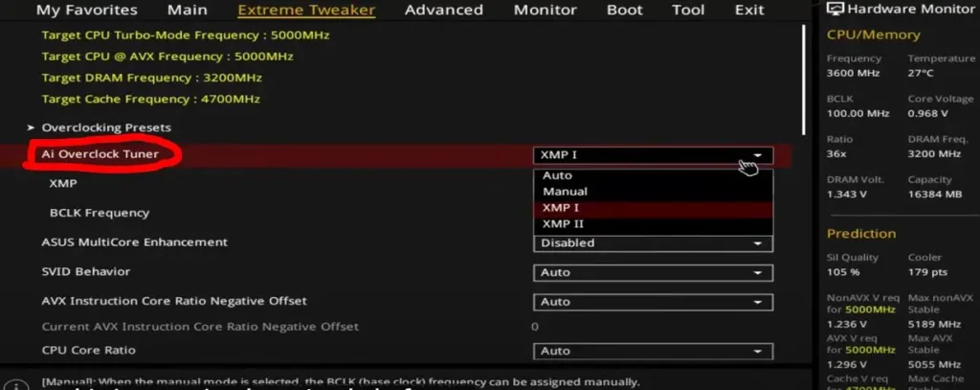
Task: Click the 16384 MB capacity value
Action: click(934, 195)
